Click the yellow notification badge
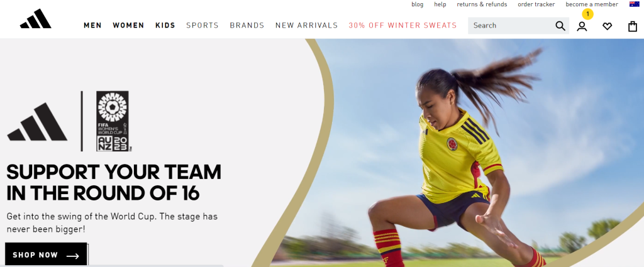 pos(588,14)
